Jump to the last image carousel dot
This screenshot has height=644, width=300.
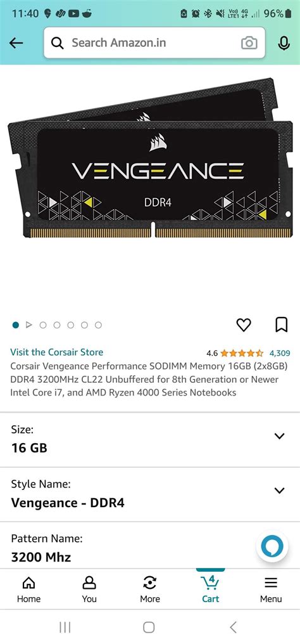point(98,325)
